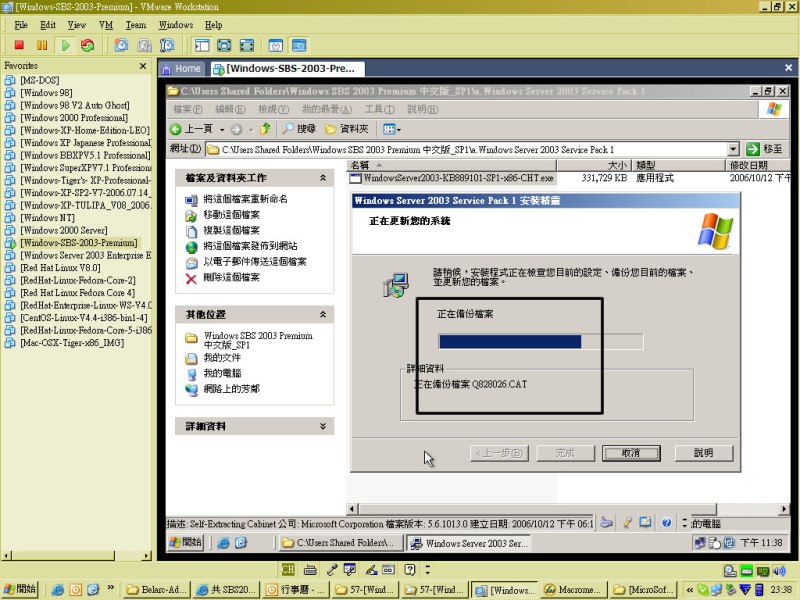Click the VMware Reset button
The width and height of the screenshot is (800, 600).
click(88, 45)
